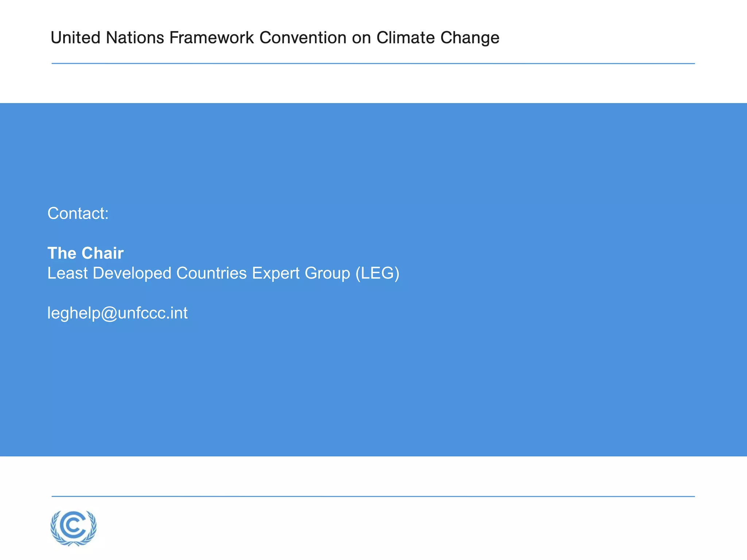Viewport: 747px width, 560px height.
Task: Click the letter C inside the logo
Action: [x=74, y=525]
